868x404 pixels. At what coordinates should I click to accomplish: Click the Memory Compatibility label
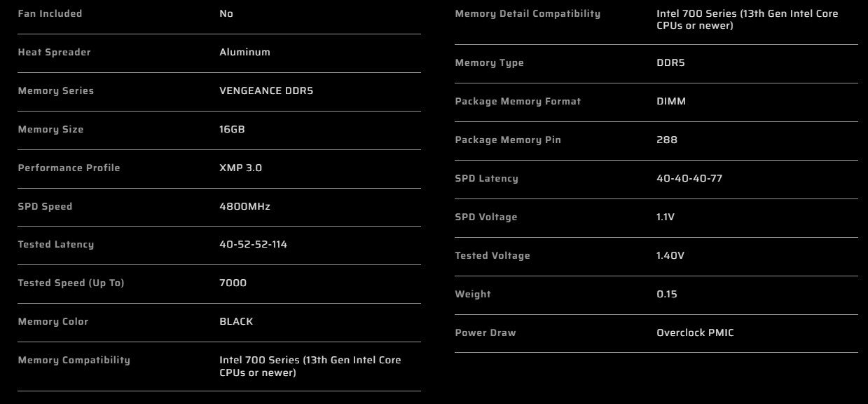click(74, 361)
